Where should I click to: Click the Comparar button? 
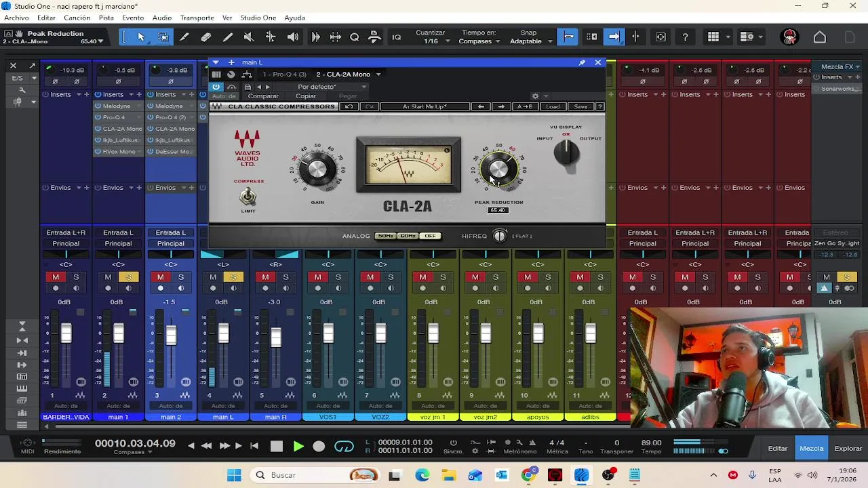263,96
